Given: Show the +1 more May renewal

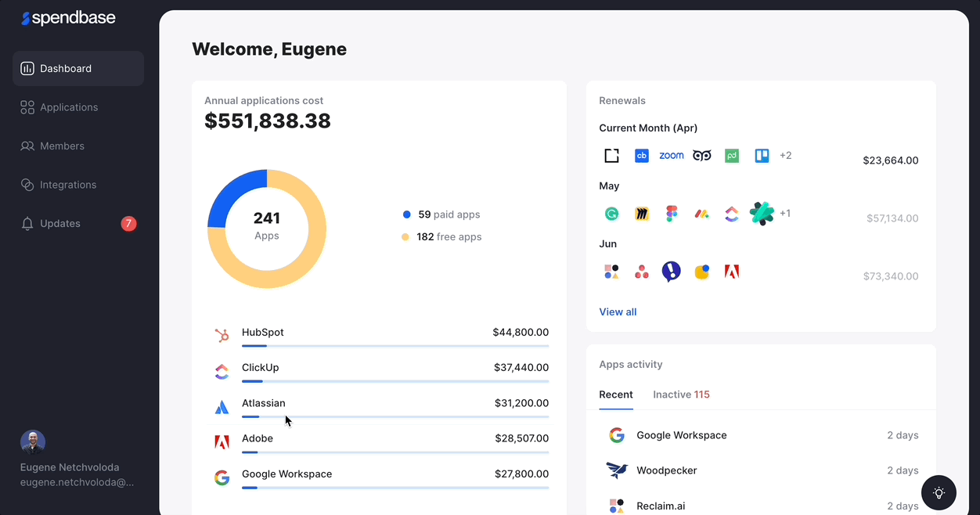Looking at the screenshot, I should [x=785, y=214].
